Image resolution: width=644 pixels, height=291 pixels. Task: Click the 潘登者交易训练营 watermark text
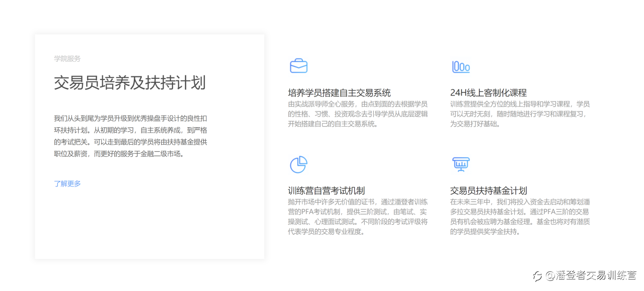(x=591, y=276)
